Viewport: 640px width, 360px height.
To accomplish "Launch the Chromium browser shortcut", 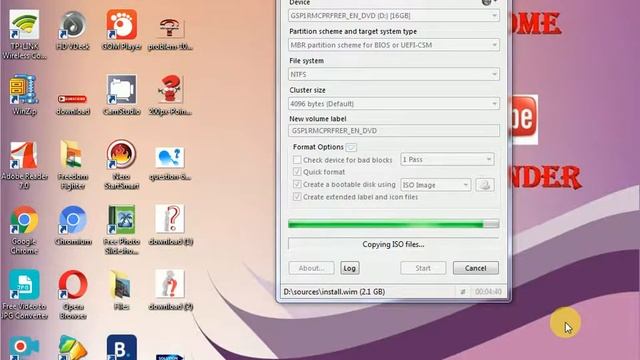I will [73, 225].
